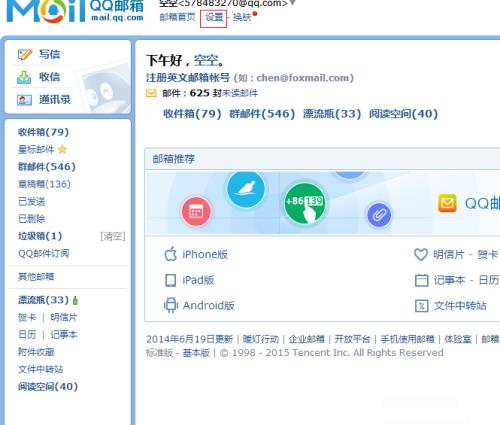Click the envelope icon next to 邮件：625
The image size is (500, 425).
point(151,93)
